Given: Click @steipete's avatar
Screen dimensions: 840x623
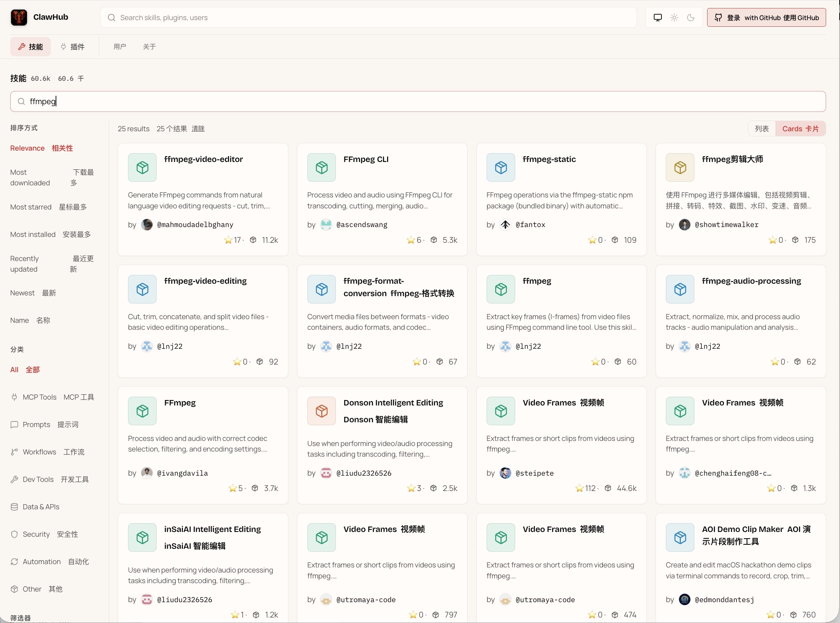Looking at the screenshot, I should [505, 473].
